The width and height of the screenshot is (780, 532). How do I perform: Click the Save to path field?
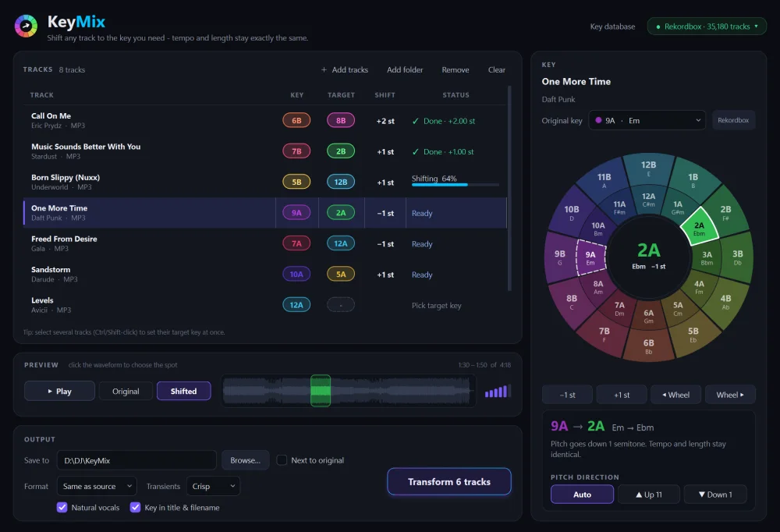pos(136,460)
